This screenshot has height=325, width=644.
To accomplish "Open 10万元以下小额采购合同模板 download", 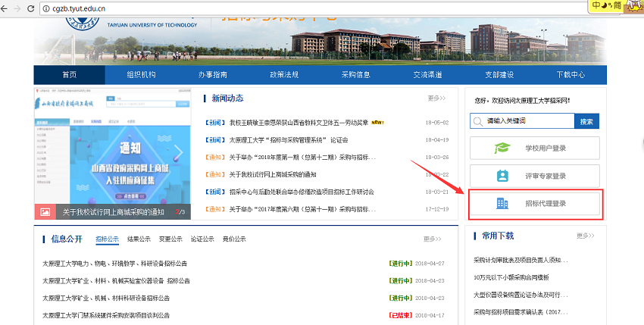I will (x=511, y=278).
